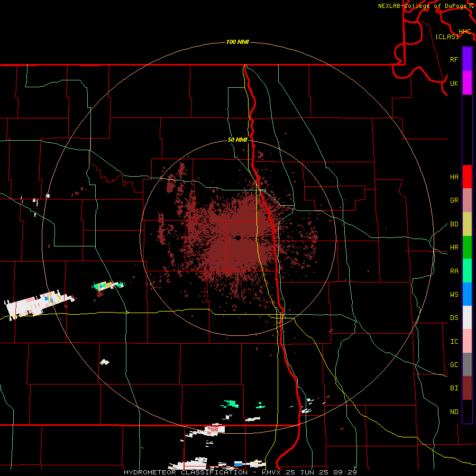Select the RA legend label

[454, 271]
